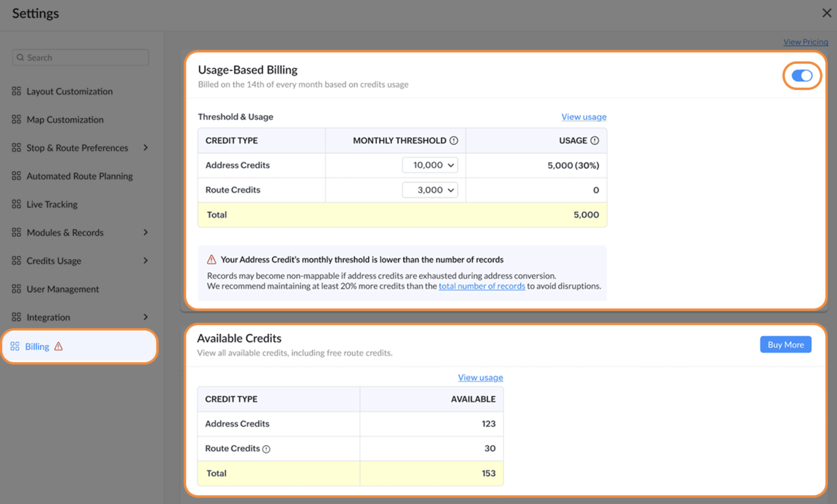Expand Stop & Route Preferences submenu
Viewport: 837px width, 504px height.
(x=145, y=148)
